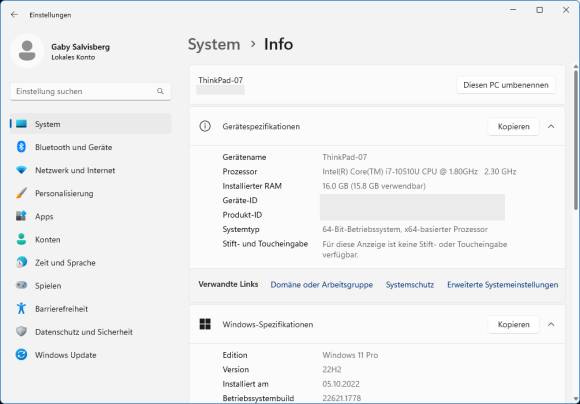This screenshot has width=580, height=404.
Task: Click the info icon beside Gerätespezifikationen
Action: 205,126
